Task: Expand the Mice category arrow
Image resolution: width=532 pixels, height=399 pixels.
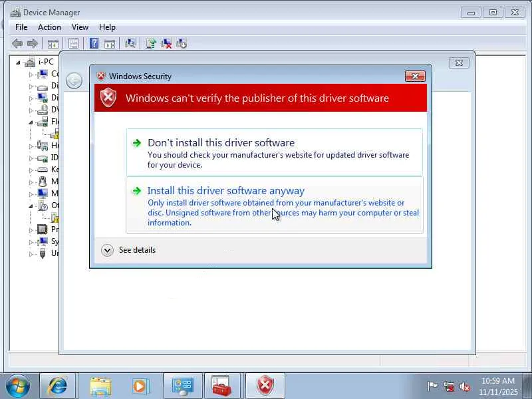Action: click(x=31, y=182)
